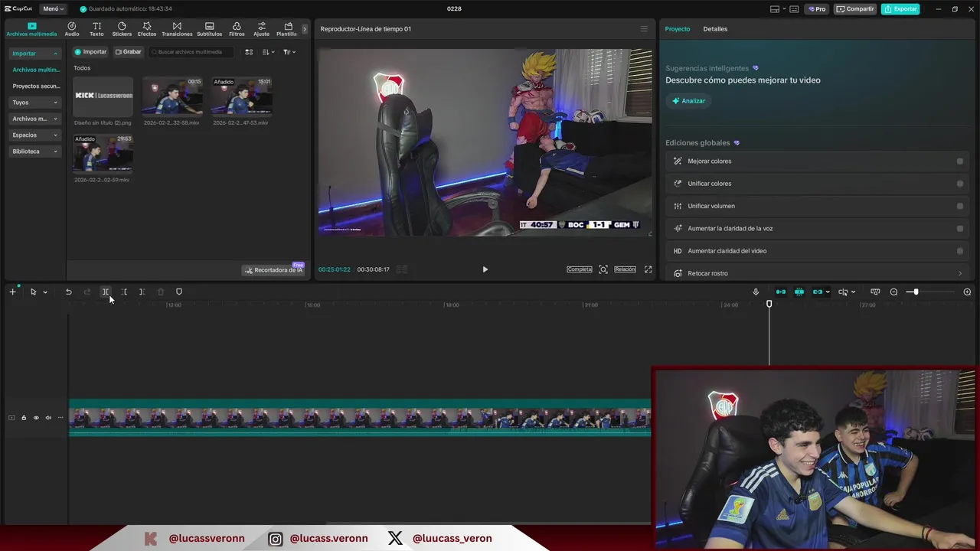Image resolution: width=980 pixels, height=551 pixels.
Task: Toggle main track magnet
Action: (781, 292)
